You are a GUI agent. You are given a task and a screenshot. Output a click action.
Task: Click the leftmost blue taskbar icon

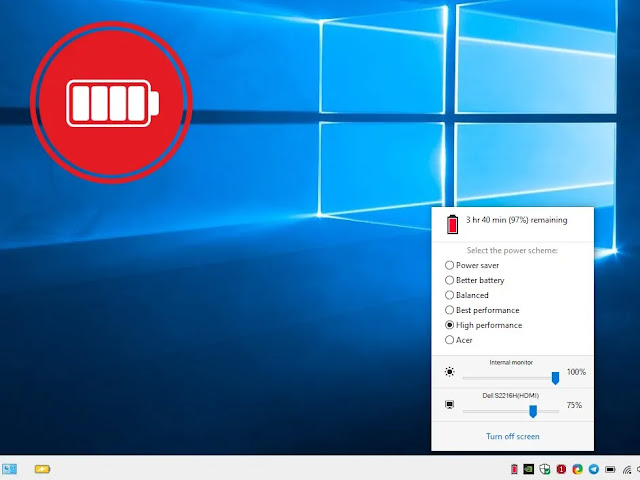(9, 469)
